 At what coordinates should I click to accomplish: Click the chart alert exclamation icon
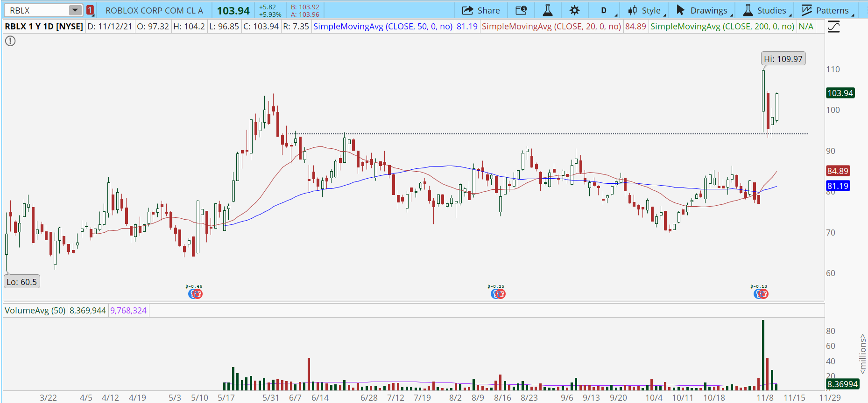(x=10, y=41)
